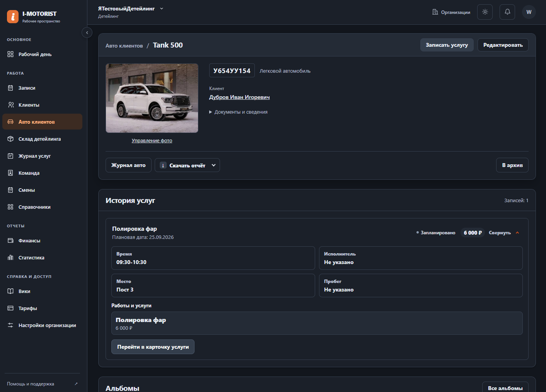Click the Пост 3 place value

click(x=125, y=290)
